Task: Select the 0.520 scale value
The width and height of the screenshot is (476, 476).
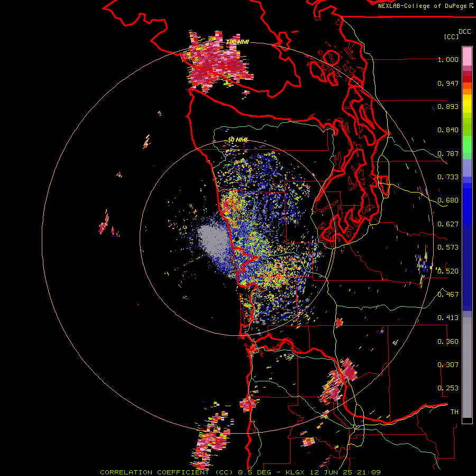Action: (448, 271)
